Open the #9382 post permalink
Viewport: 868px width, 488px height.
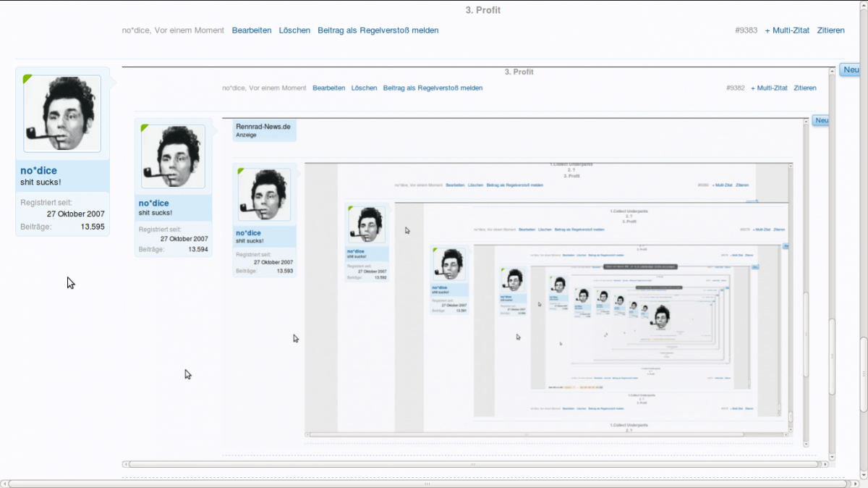point(735,88)
